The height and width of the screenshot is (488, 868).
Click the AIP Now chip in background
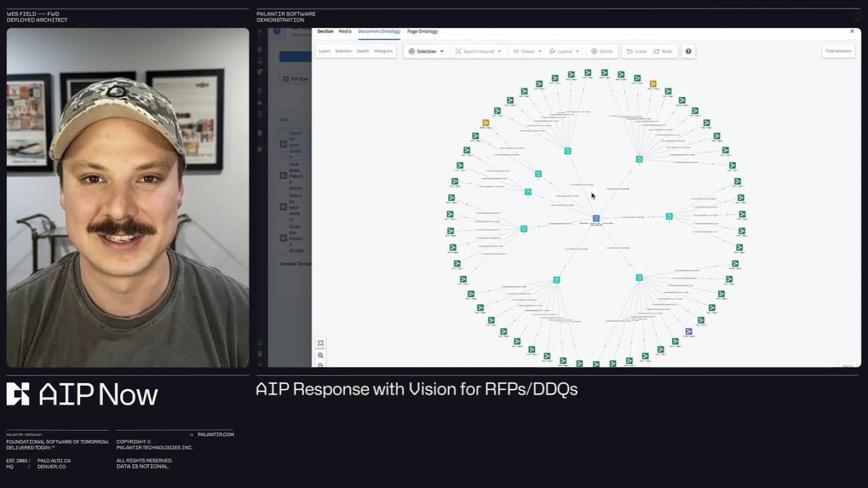296,79
